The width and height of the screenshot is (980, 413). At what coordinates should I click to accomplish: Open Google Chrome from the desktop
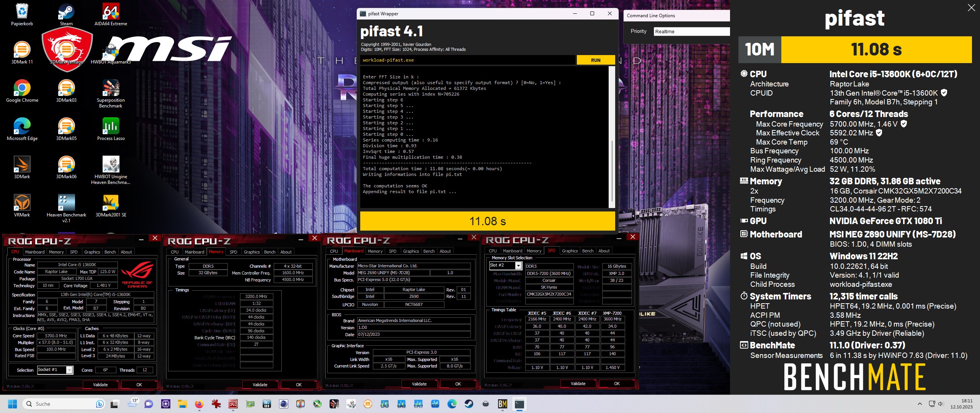point(22,91)
